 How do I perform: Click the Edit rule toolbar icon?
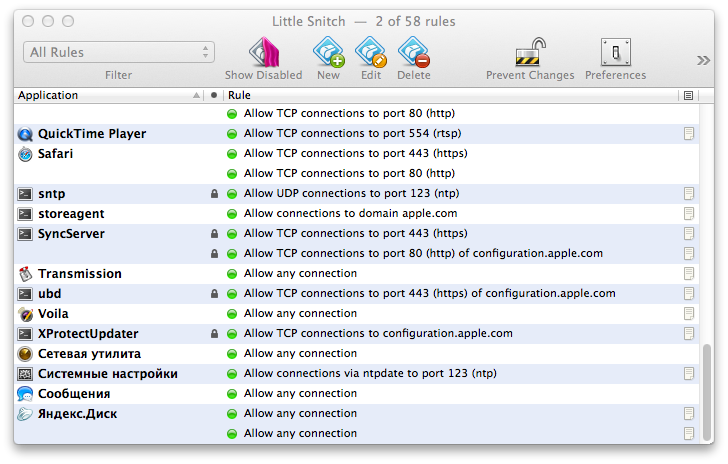370,52
